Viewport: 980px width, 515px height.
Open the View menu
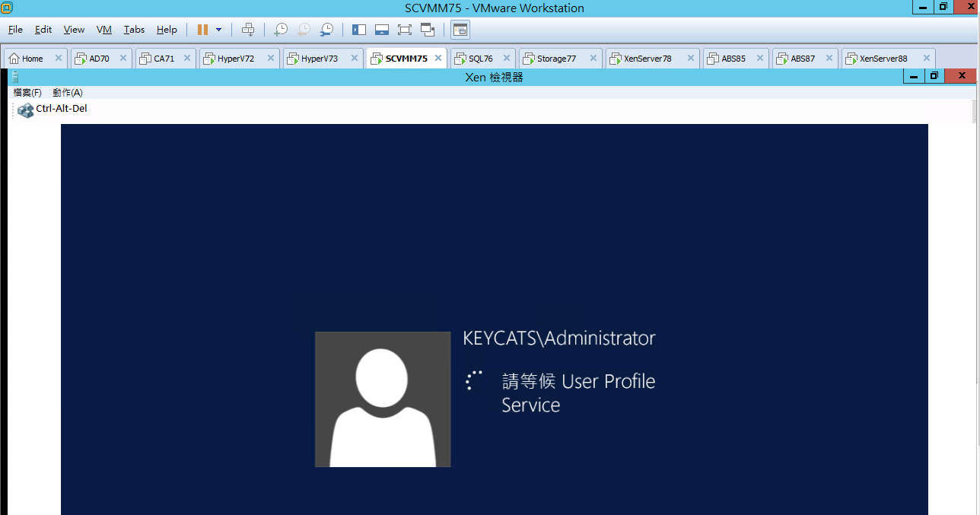coord(74,30)
